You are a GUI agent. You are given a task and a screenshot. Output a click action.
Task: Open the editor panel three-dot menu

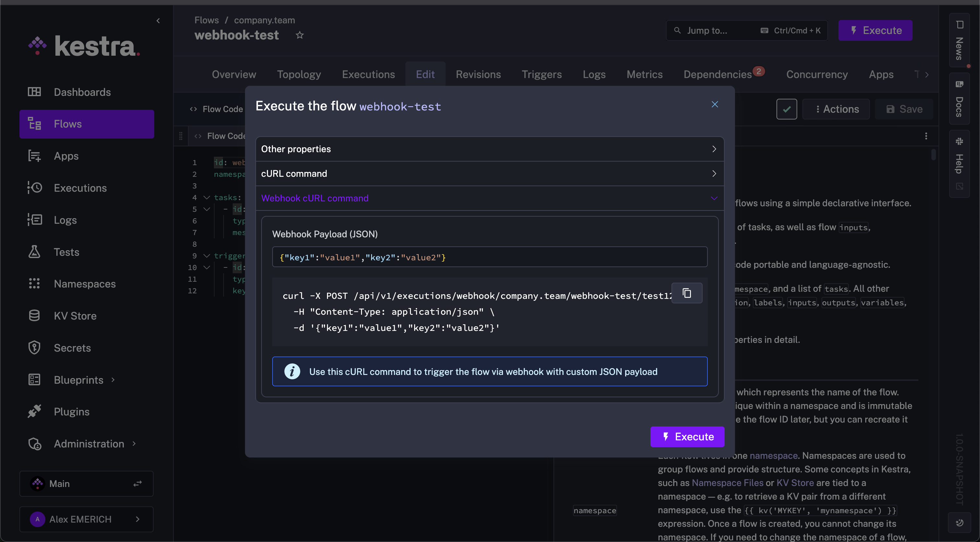pyautogui.click(x=926, y=136)
